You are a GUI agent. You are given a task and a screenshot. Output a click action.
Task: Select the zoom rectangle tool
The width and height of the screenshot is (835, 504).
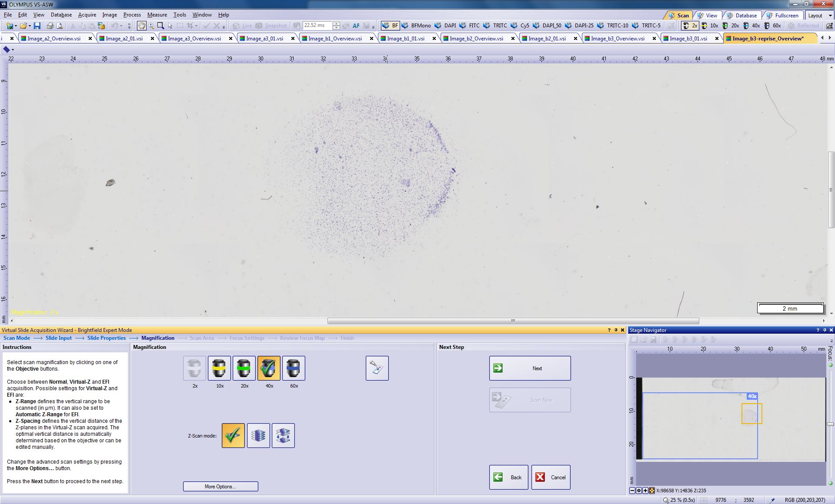tap(160, 26)
